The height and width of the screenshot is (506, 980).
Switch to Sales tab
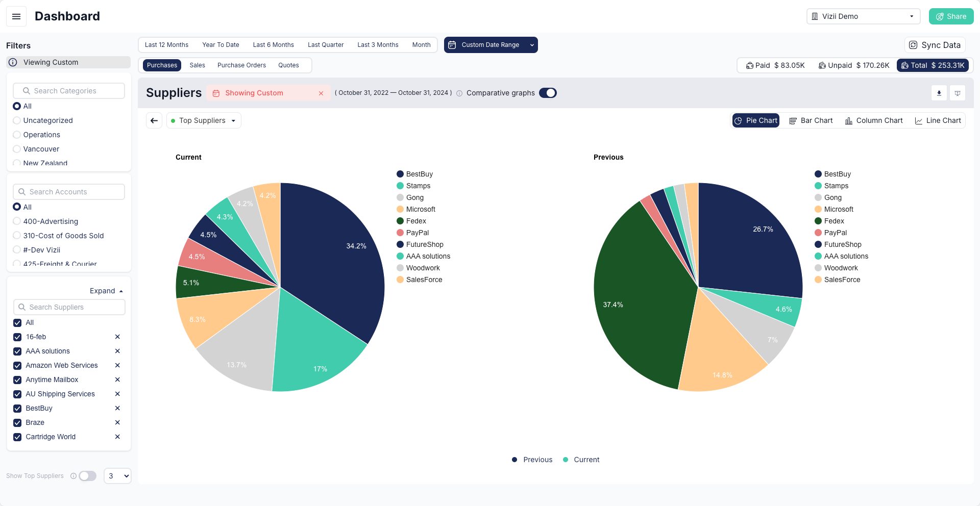pyautogui.click(x=197, y=65)
